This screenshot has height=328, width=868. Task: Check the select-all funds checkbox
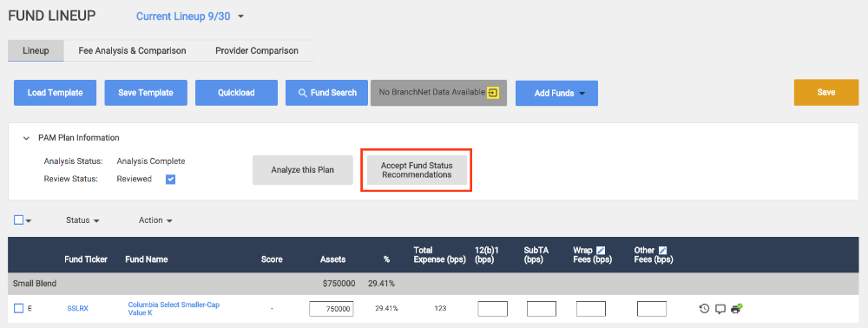coord(19,220)
